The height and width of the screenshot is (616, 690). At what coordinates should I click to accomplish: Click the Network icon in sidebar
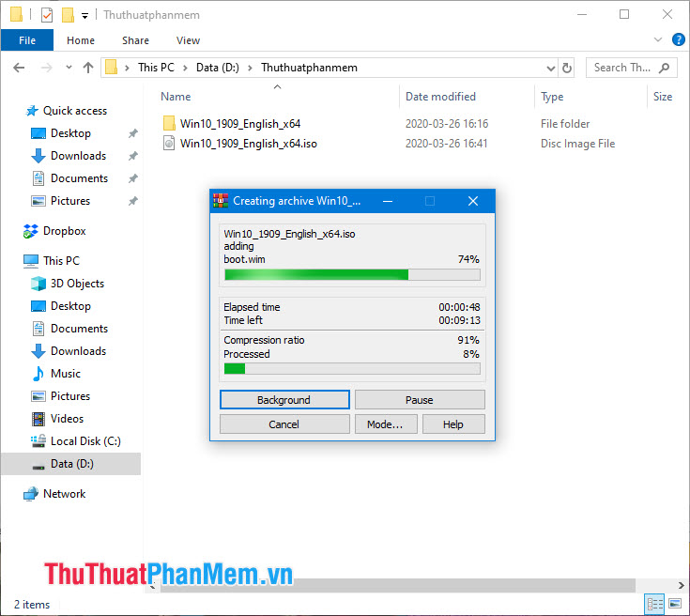(x=30, y=494)
